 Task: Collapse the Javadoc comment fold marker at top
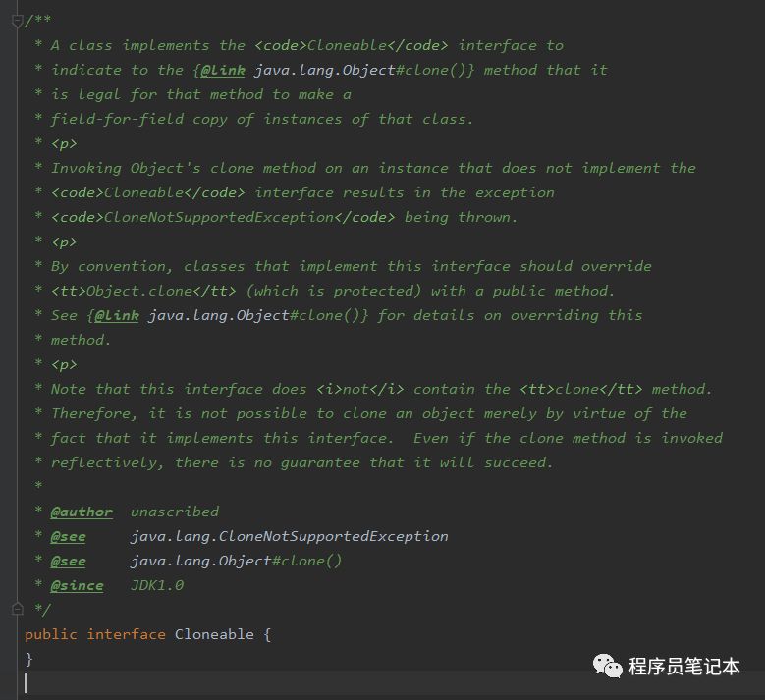point(17,21)
